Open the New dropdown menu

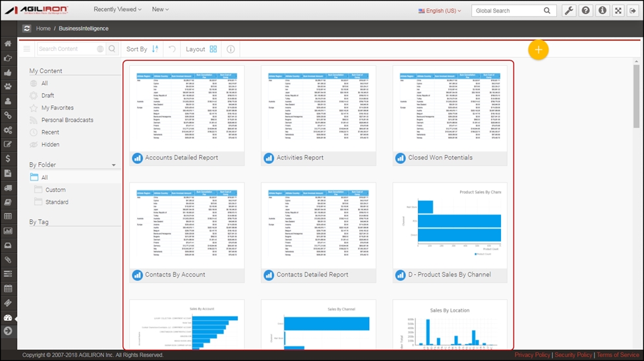pyautogui.click(x=160, y=9)
